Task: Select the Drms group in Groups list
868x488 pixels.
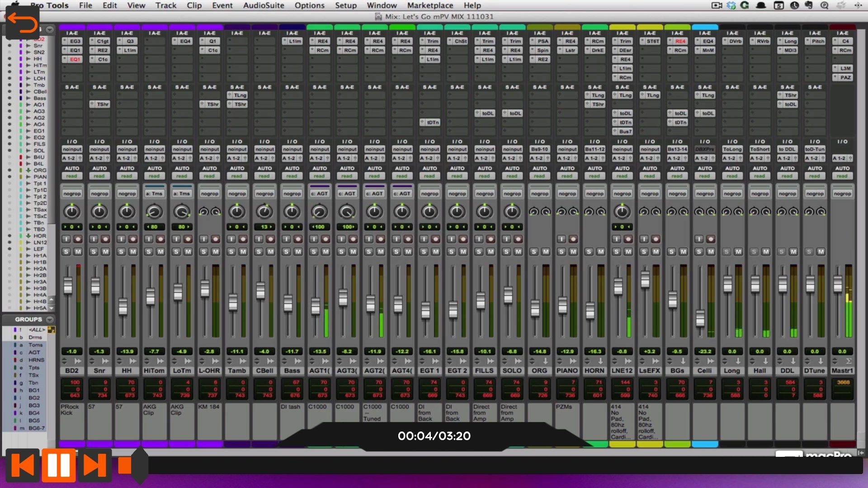Action: coord(35,338)
